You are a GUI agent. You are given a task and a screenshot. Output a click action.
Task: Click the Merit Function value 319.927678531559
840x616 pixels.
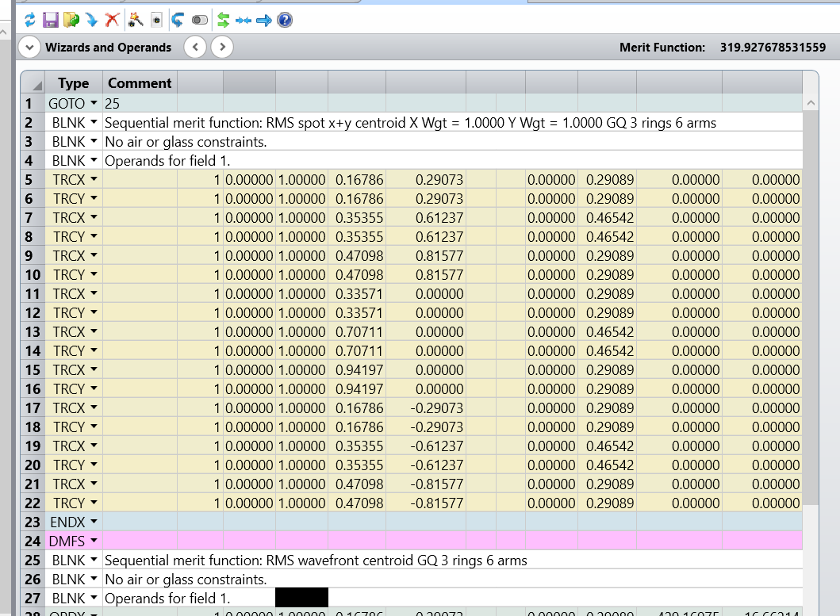(773, 47)
